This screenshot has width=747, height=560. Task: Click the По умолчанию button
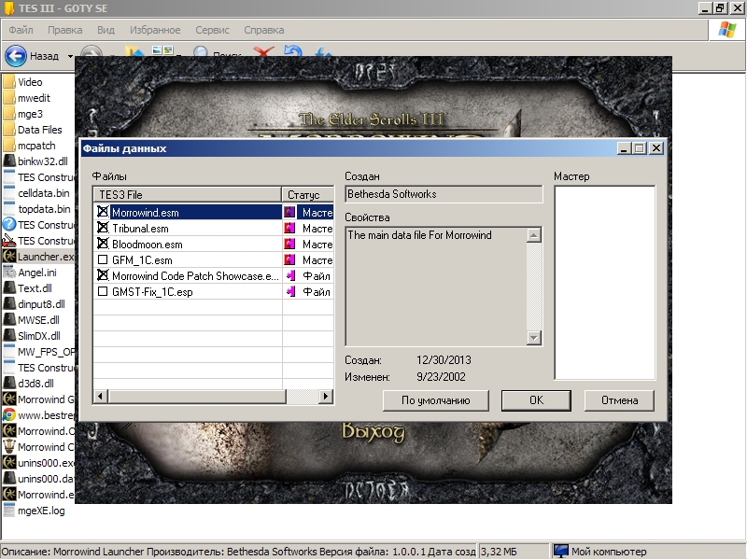click(435, 400)
